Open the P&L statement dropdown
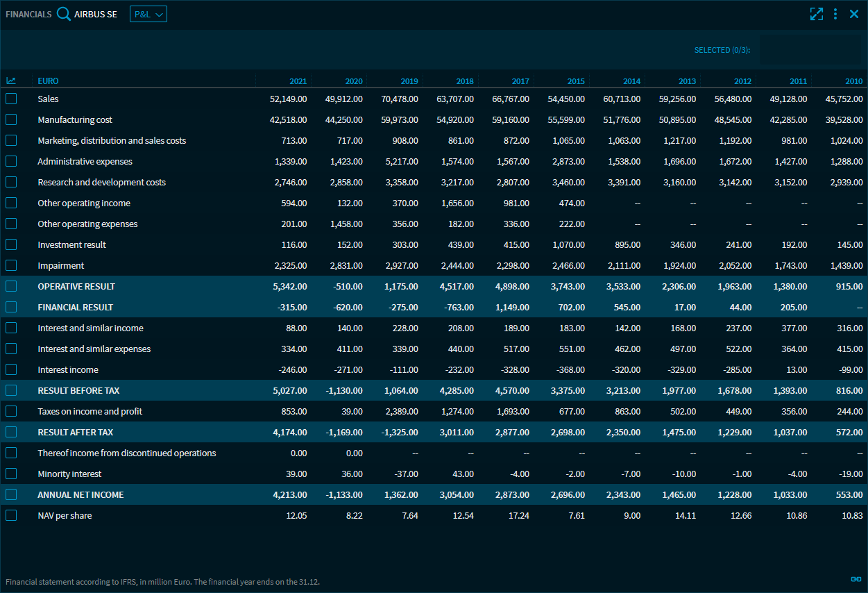Viewport: 868px width, 593px height. coord(148,14)
